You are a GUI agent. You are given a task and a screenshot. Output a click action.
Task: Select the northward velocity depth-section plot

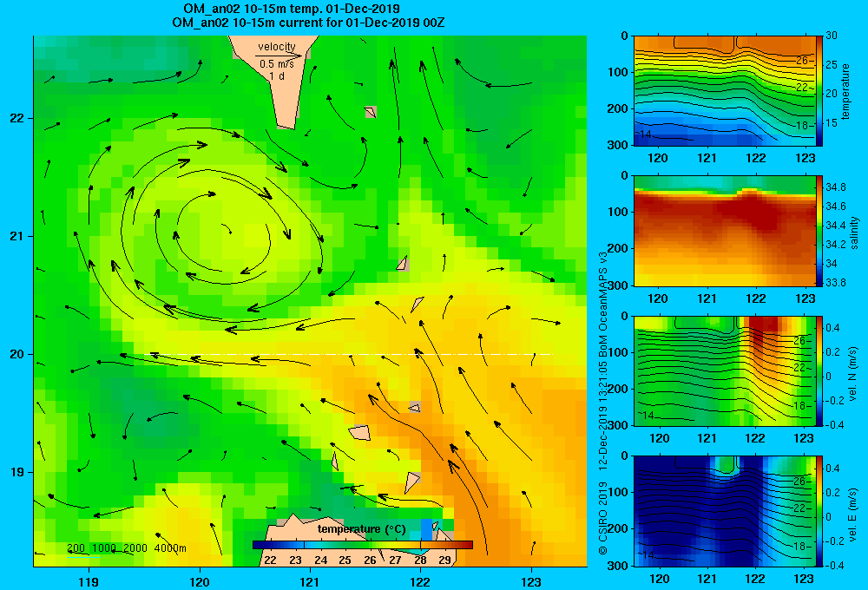coord(725,370)
